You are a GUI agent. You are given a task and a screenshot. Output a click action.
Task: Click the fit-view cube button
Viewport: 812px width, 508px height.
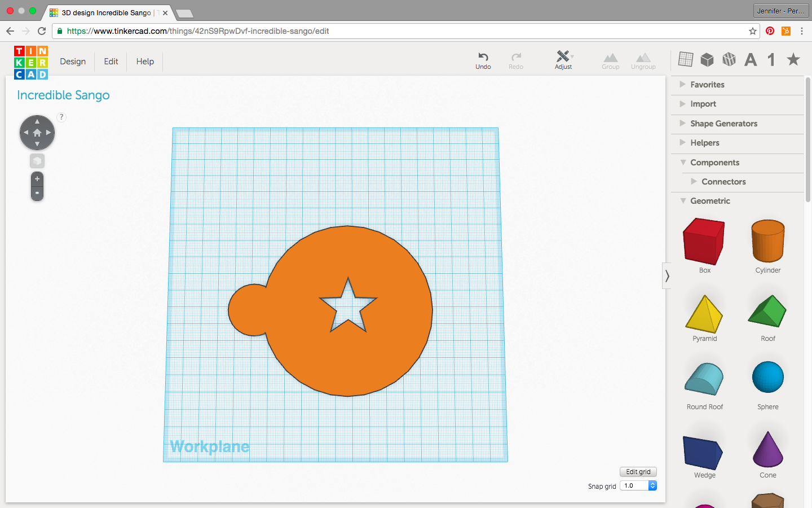tap(37, 161)
